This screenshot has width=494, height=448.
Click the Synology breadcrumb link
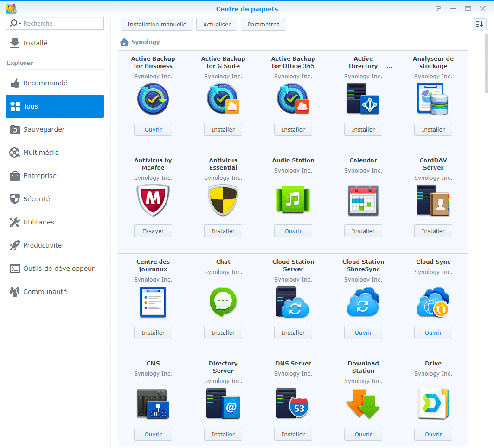(146, 42)
